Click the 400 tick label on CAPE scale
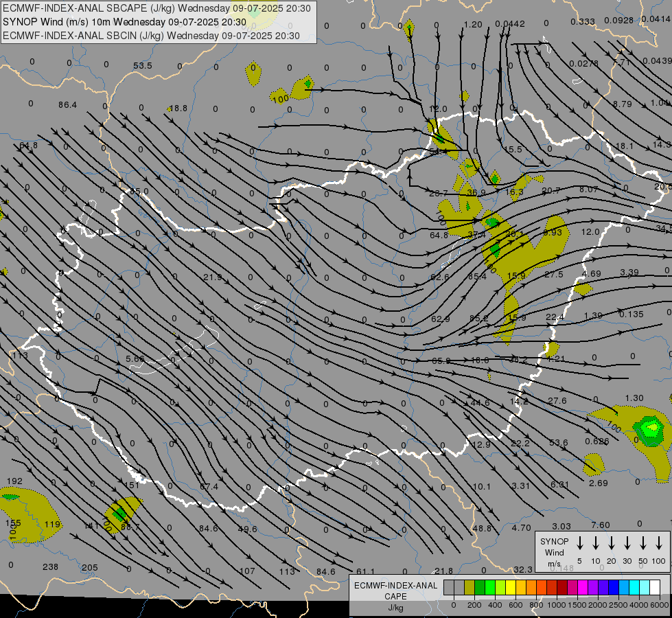This screenshot has width=672, height=618. coord(495,605)
